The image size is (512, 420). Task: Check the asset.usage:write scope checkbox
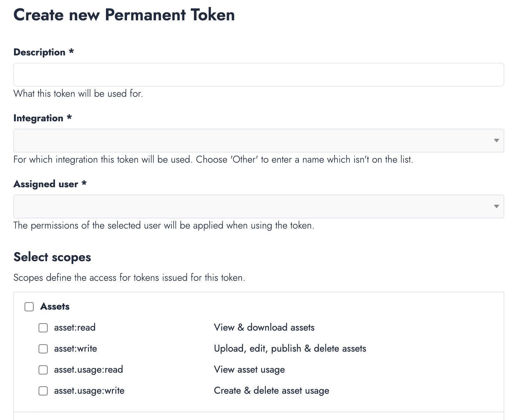coord(43,391)
